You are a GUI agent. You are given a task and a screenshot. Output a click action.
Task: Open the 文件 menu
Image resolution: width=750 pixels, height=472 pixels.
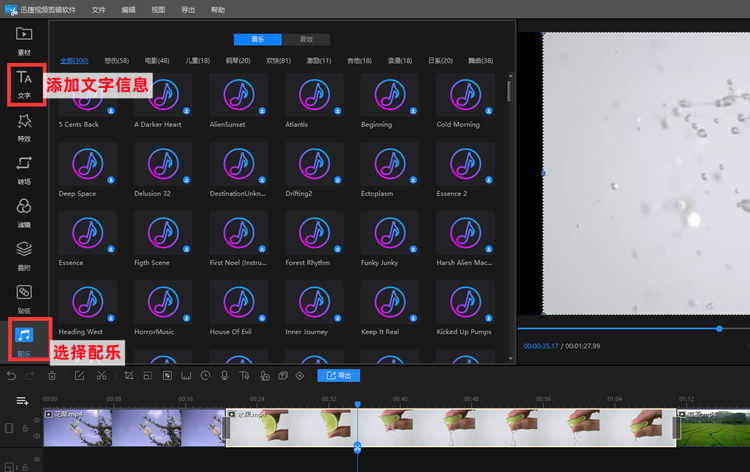click(99, 10)
